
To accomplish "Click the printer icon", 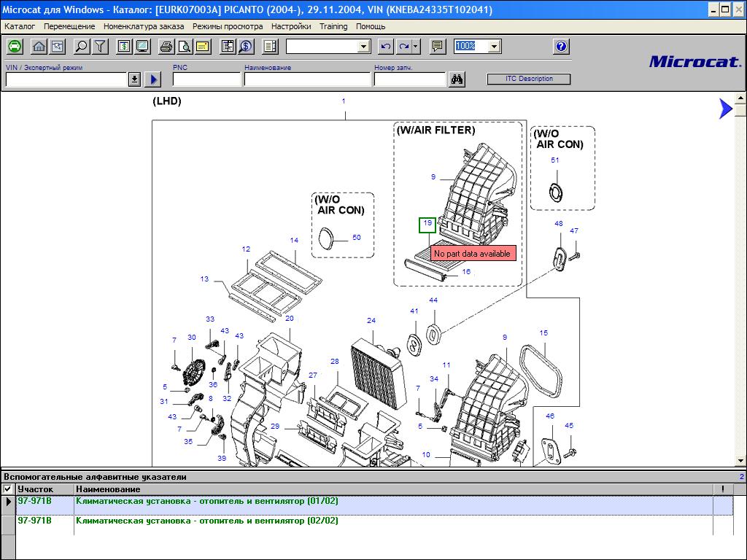I will click(166, 47).
